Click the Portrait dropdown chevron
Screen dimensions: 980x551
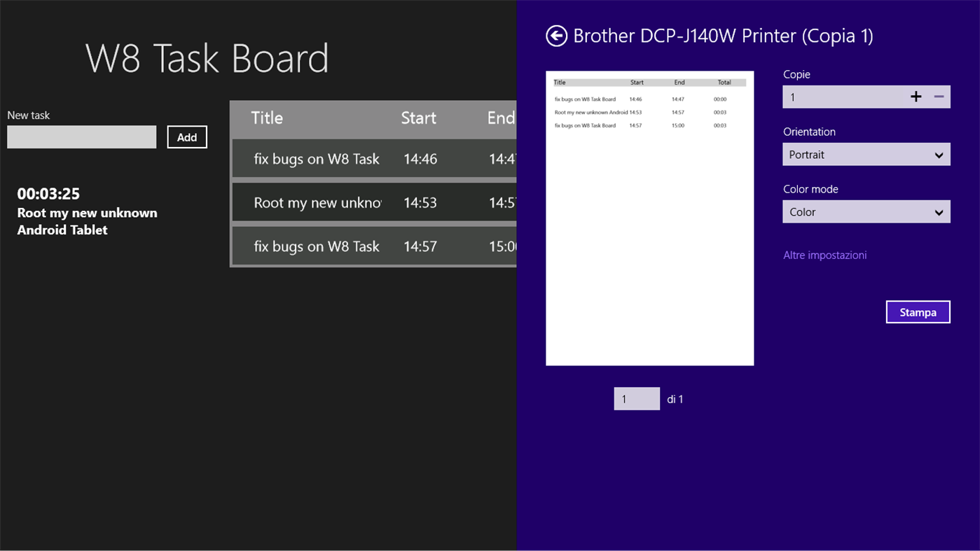click(941, 154)
